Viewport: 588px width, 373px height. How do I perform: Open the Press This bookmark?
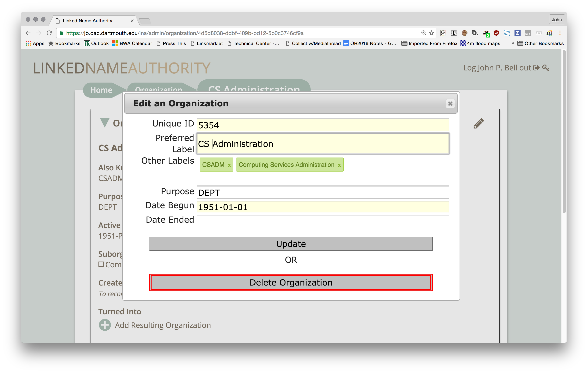coord(171,43)
